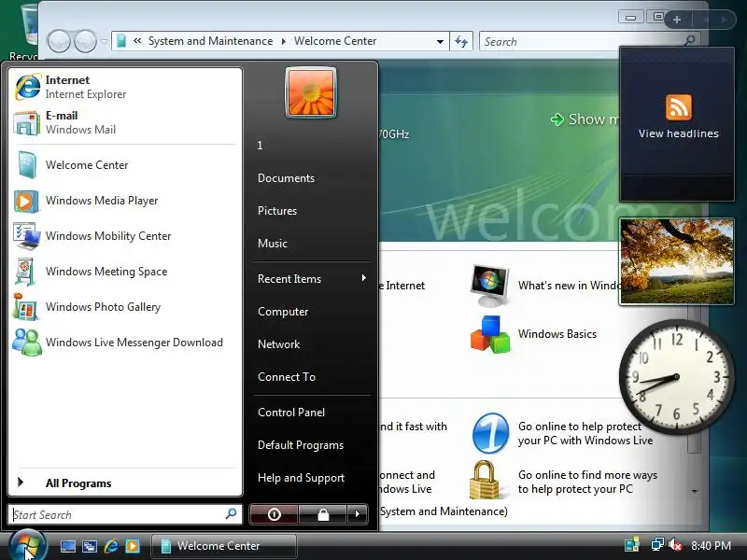
Task: Click the breadcrumb arrow after System and Maintenance
Action: [284, 41]
